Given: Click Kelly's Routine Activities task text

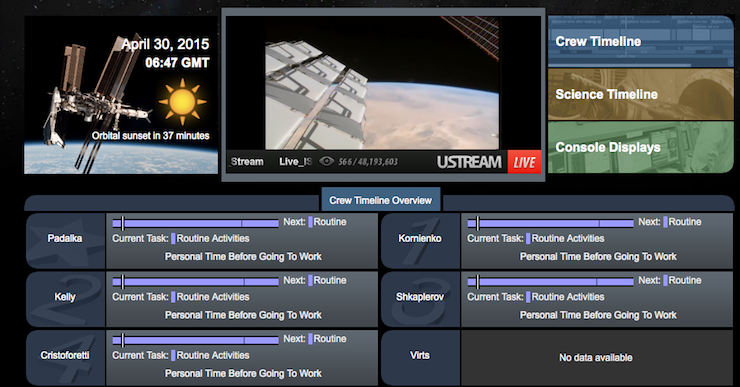Looking at the screenshot, I should (213, 297).
